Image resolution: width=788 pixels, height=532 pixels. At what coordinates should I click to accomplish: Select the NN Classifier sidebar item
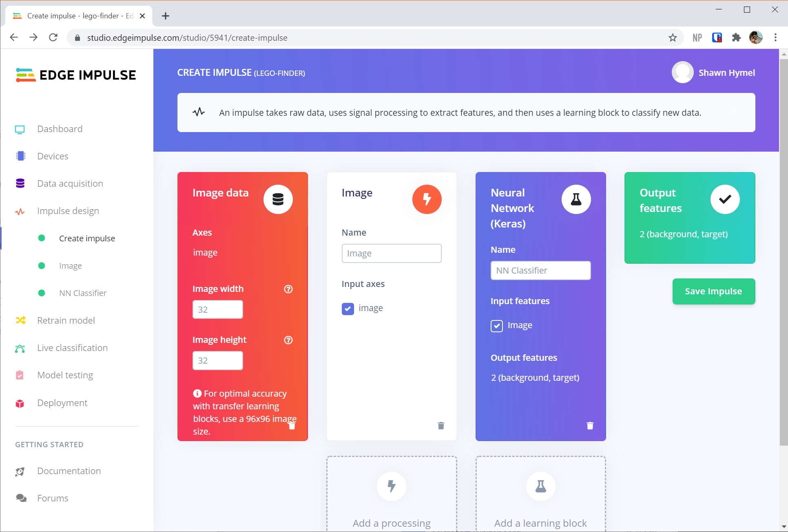tap(82, 293)
